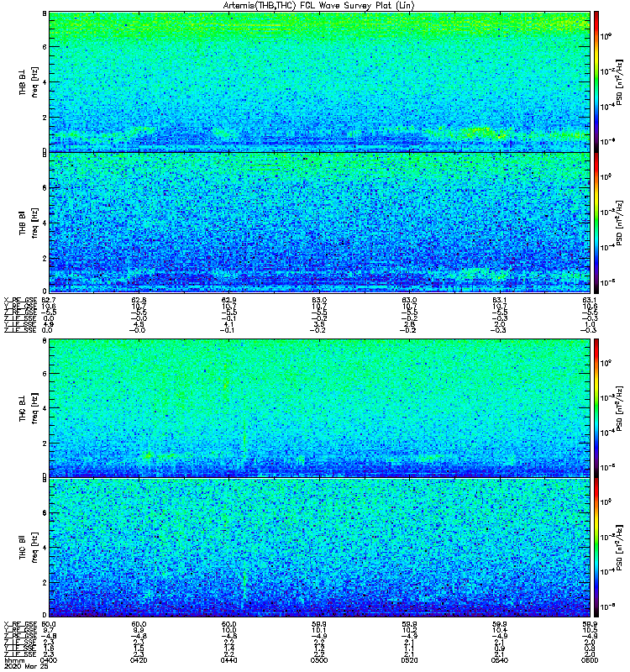630x672 pixels.
Task: Click the THB X_RE_GSE value "62.7"
Action: (49, 300)
